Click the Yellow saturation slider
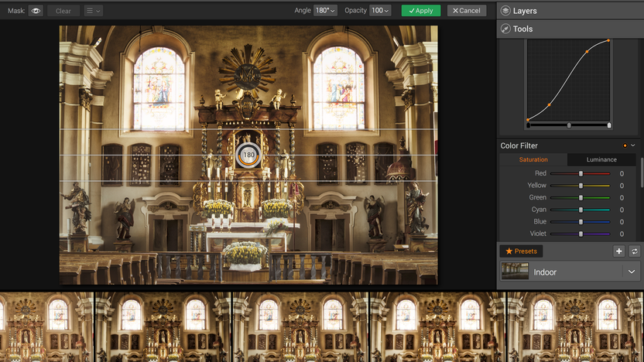 click(x=581, y=186)
